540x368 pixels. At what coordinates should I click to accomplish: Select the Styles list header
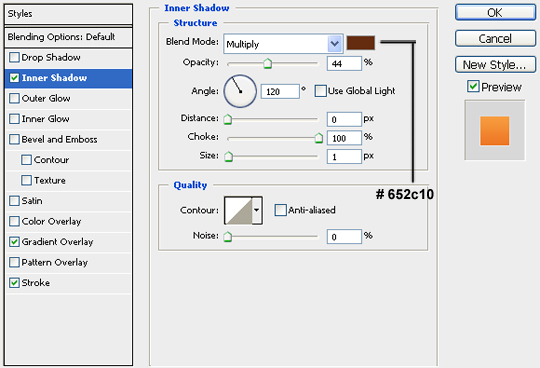pyautogui.click(x=68, y=14)
